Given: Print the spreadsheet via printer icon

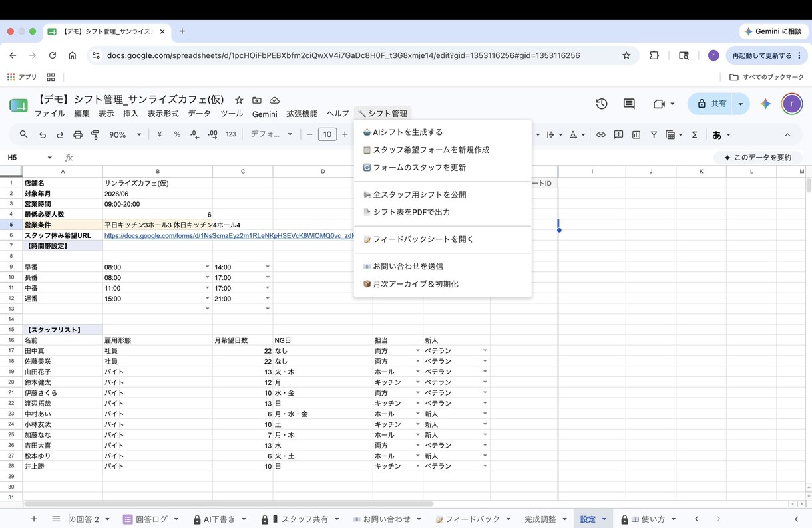Looking at the screenshot, I should [78, 134].
